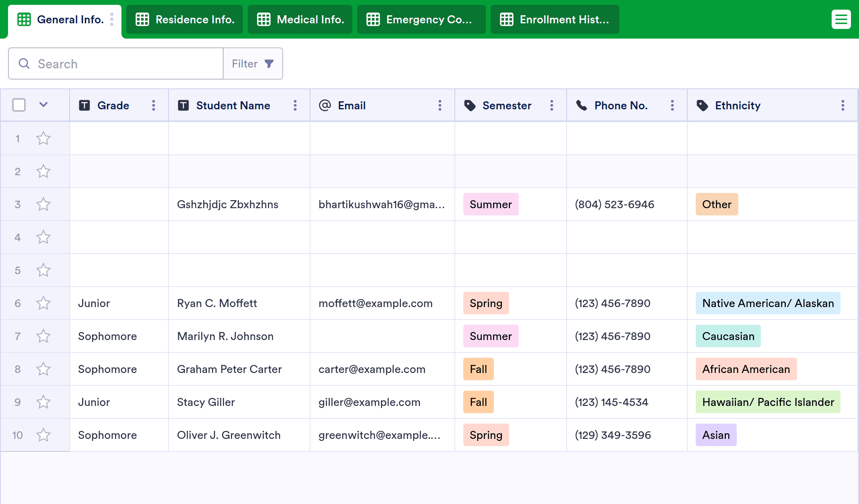Switch to Medical Info. tab
Viewport: 859px width, 504px height.
[x=300, y=19]
